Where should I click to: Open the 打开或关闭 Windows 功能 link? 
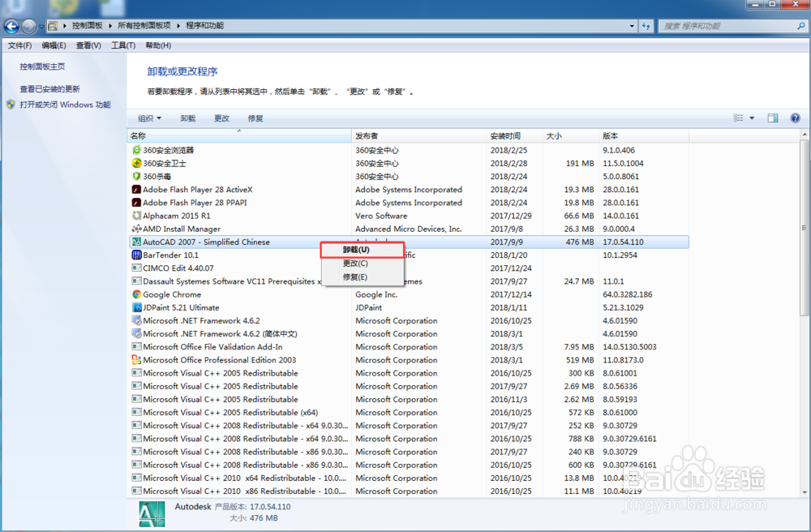click(65, 105)
